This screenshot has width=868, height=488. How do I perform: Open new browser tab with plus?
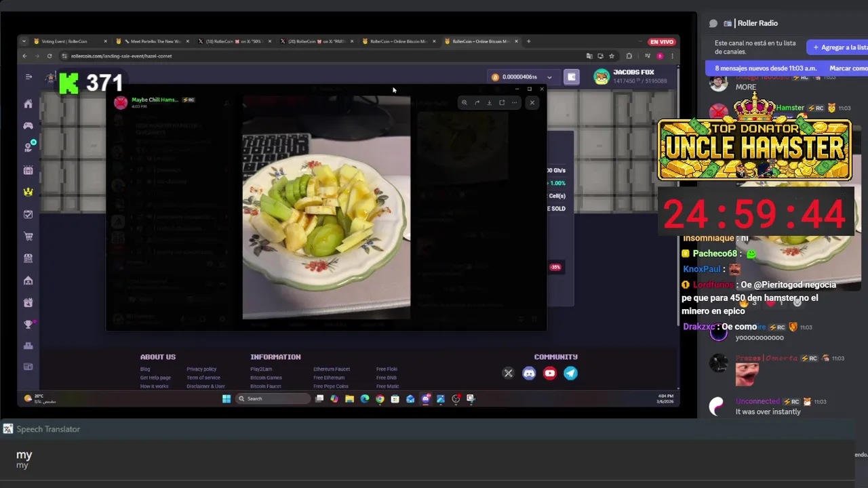click(x=529, y=41)
